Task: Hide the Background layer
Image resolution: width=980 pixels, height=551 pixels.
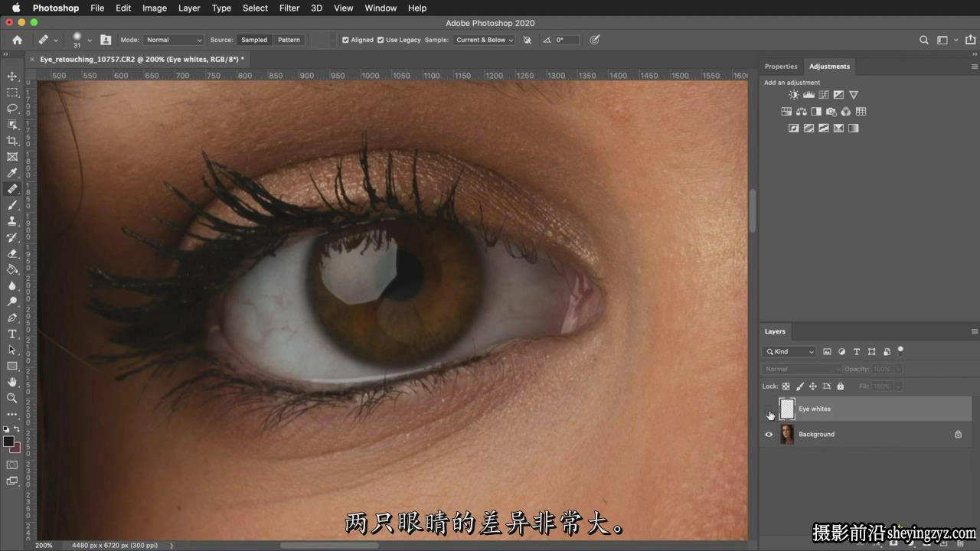Action: 769,435
